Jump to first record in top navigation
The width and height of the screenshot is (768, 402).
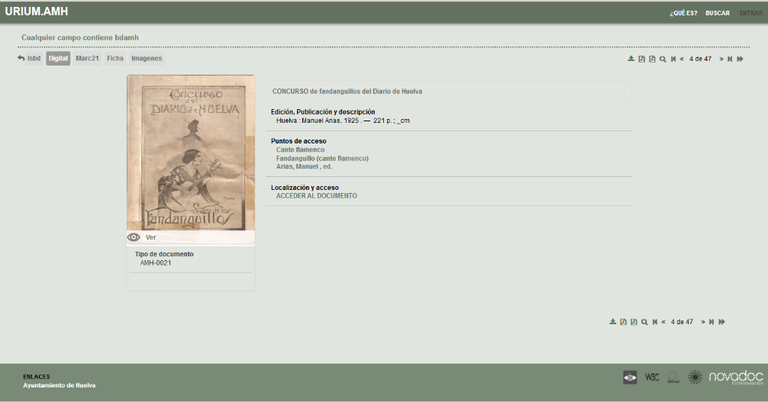673,59
